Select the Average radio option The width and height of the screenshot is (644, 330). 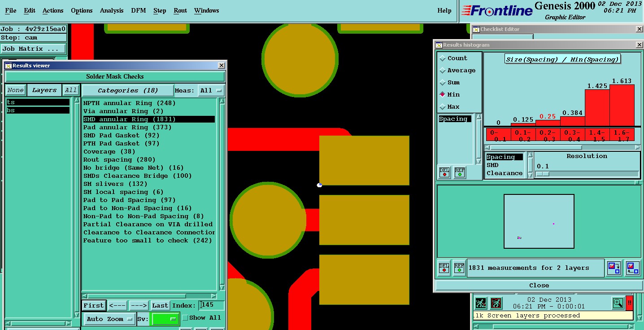458,70
